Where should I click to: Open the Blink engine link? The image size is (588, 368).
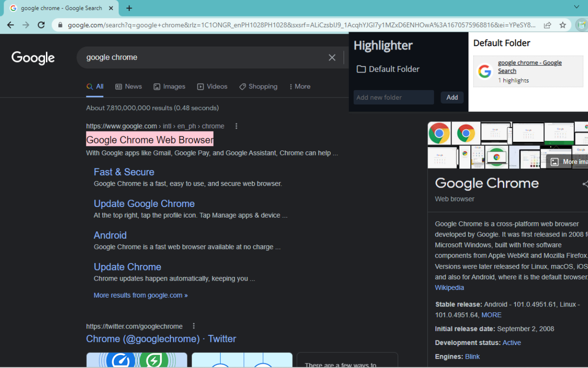(472, 356)
